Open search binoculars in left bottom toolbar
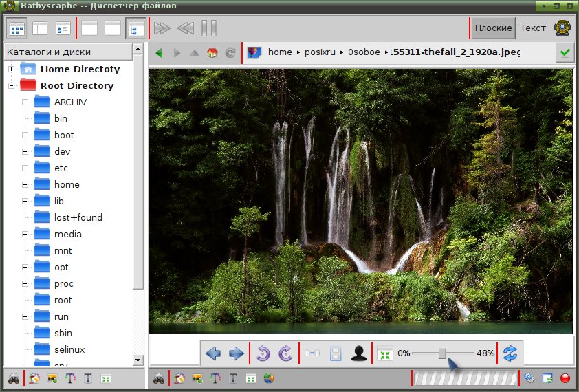Screen dimensions: 579x392 [x=14, y=379]
